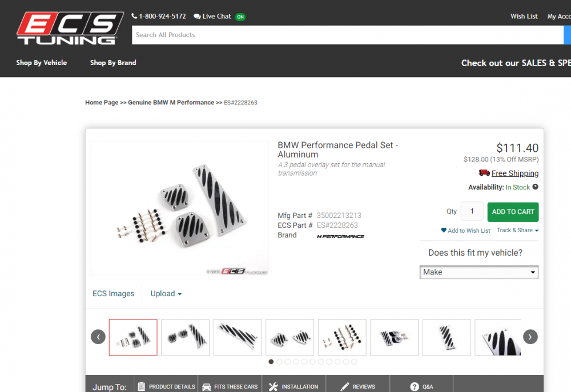Click the BMW Performance Pedal Set title
571x392 pixels.
coord(338,149)
